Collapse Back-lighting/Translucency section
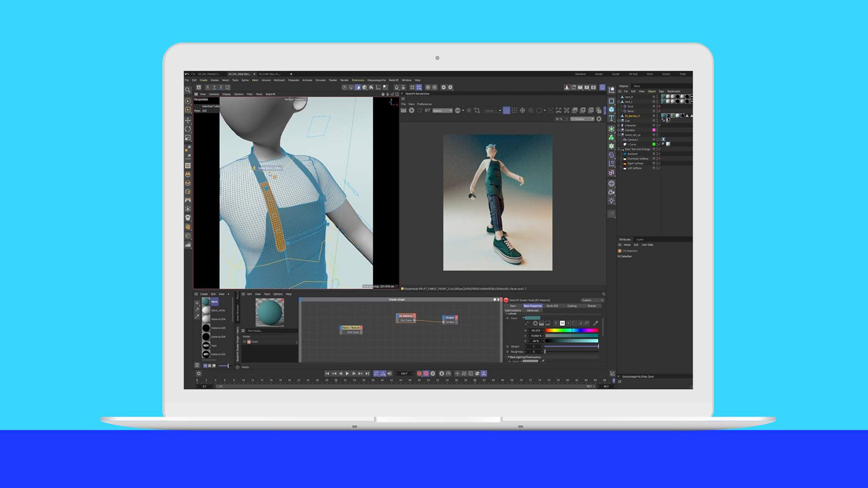The width and height of the screenshot is (868, 488). [509, 357]
